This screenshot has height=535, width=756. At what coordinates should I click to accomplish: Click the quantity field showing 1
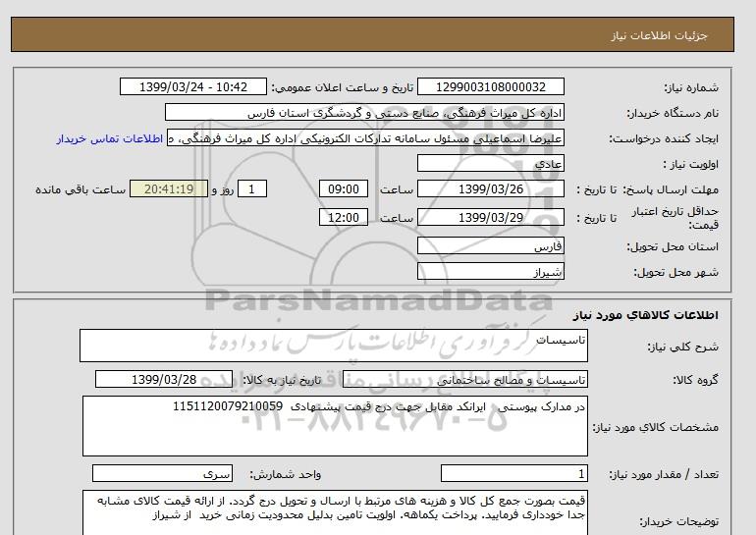pyautogui.click(x=513, y=474)
